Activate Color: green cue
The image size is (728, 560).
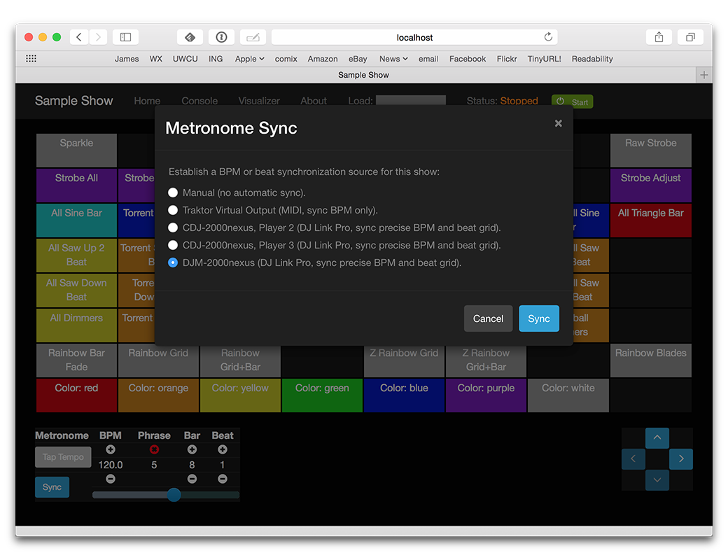coord(322,395)
